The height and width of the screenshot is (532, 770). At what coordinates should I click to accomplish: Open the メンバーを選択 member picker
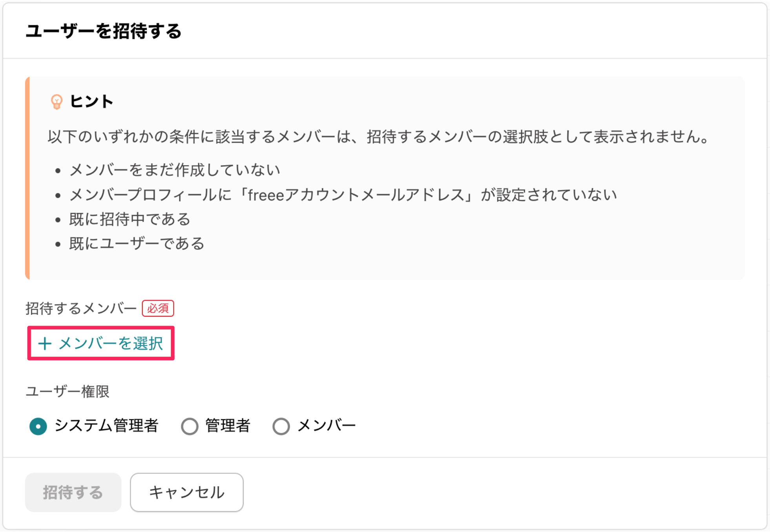pos(100,343)
